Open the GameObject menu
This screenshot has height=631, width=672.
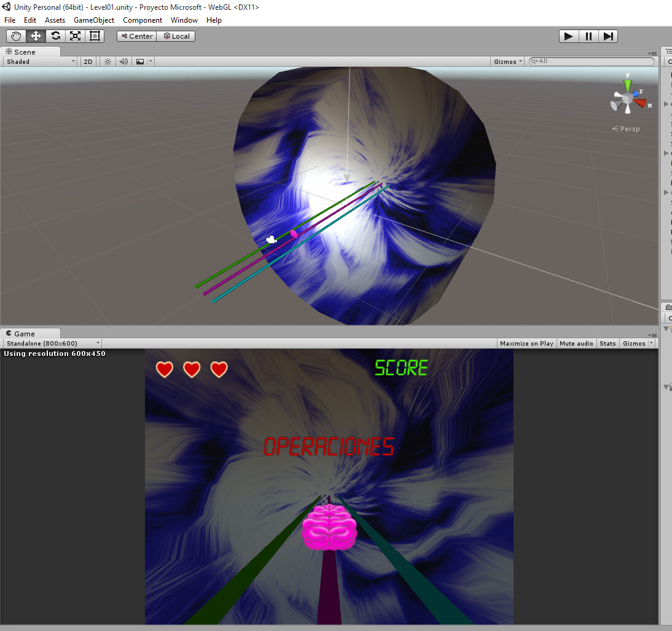coord(93,20)
